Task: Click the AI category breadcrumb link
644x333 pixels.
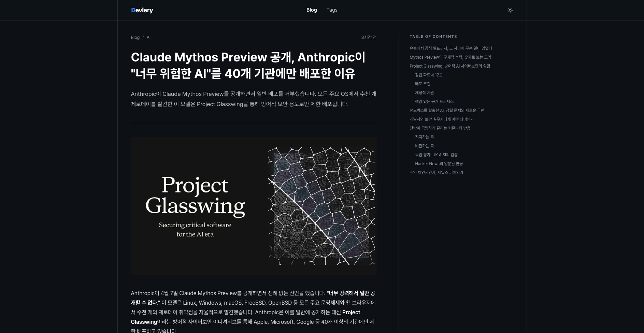Action: pos(148,38)
